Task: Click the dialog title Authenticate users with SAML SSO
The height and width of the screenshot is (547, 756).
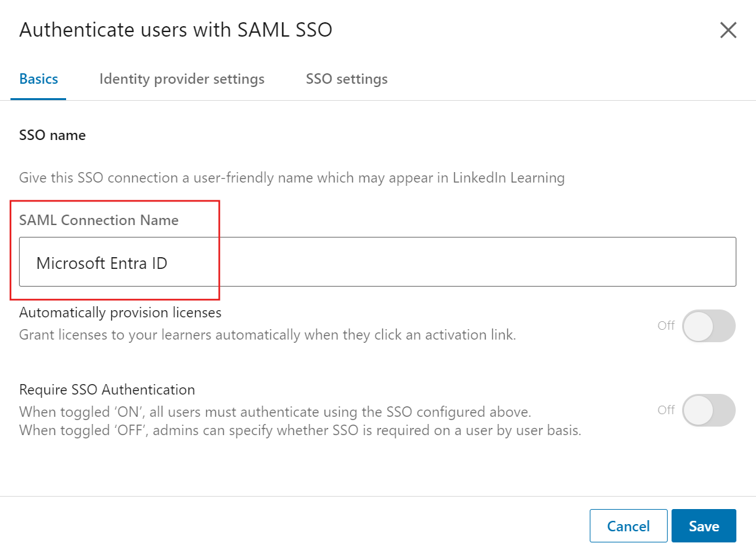Action: (176, 29)
